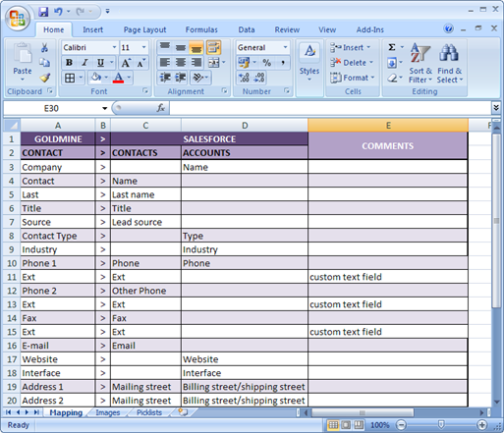
Task: Increase font size with Grow Font
Action: 126,62
